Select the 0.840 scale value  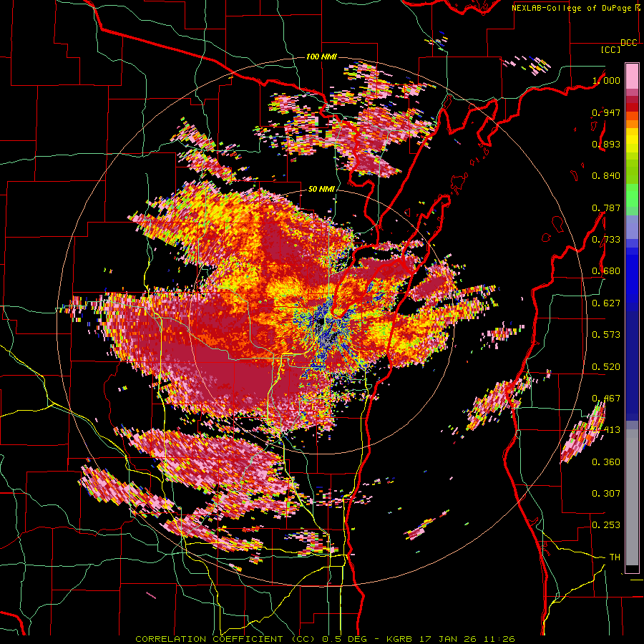(x=606, y=176)
